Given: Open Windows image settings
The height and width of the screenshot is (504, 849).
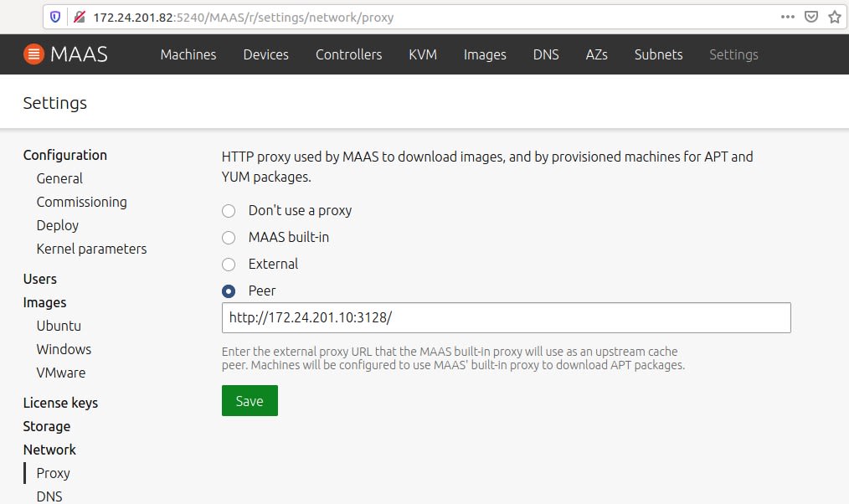Looking at the screenshot, I should (x=64, y=349).
